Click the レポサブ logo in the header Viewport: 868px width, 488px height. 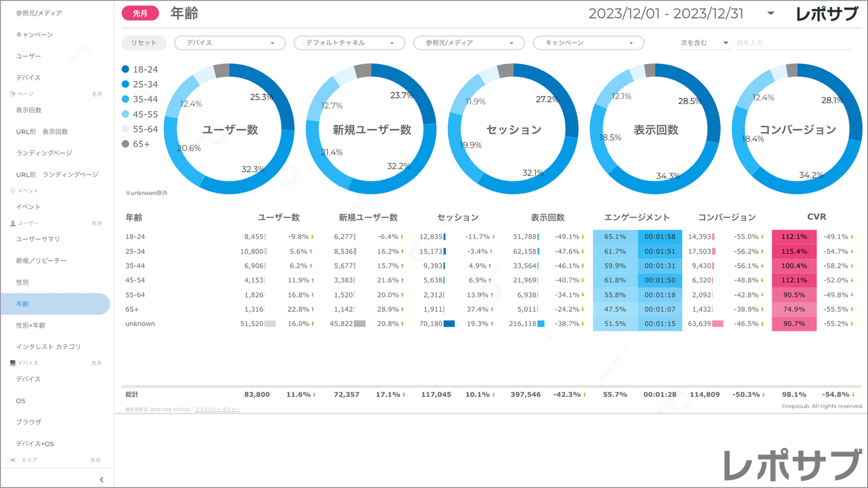827,14
